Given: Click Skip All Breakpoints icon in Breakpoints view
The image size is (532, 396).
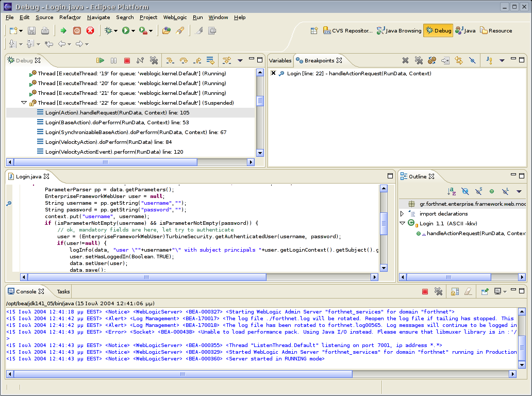Looking at the screenshot, I should click(x=472, y=61).
